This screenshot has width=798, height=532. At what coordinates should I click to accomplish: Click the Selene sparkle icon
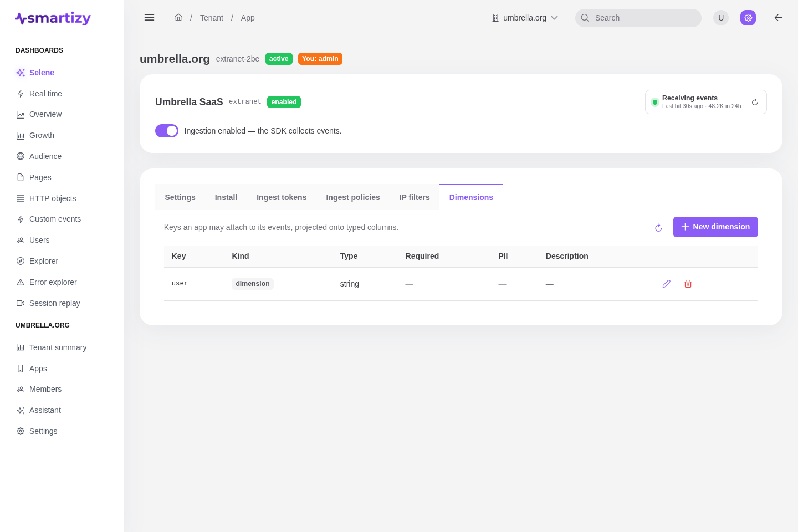21,73
